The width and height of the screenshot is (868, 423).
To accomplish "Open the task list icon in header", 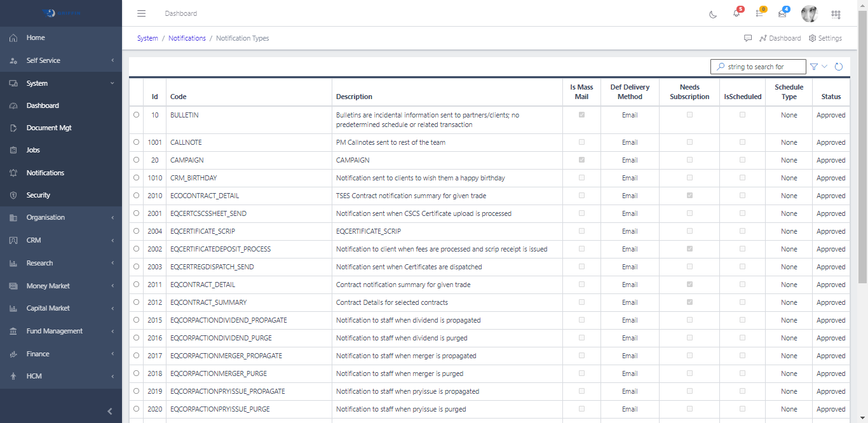I will pyautogui.click(x=759, y=14).
